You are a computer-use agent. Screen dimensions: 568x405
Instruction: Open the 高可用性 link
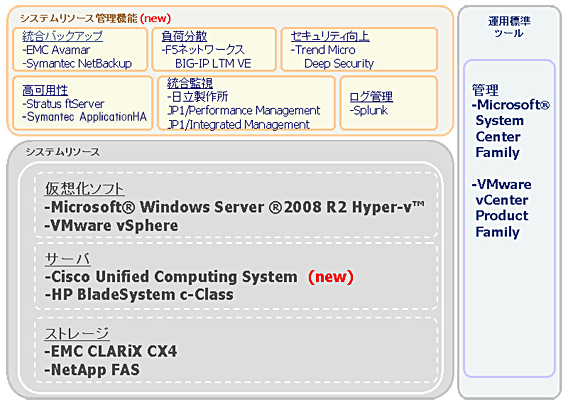coord(45,90)
